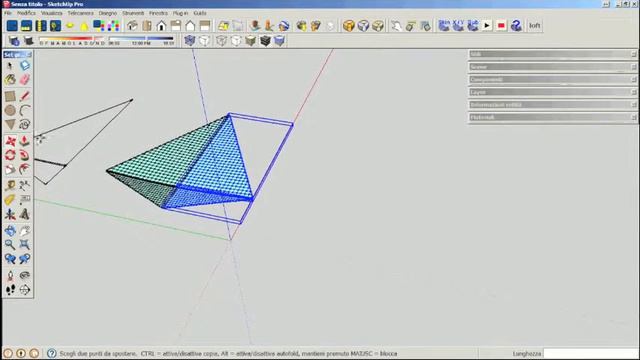The width and height of the screenshot is (640, 360).
Task: Click the play button in plugin toolbar
Action: click(x=487, y=26)
